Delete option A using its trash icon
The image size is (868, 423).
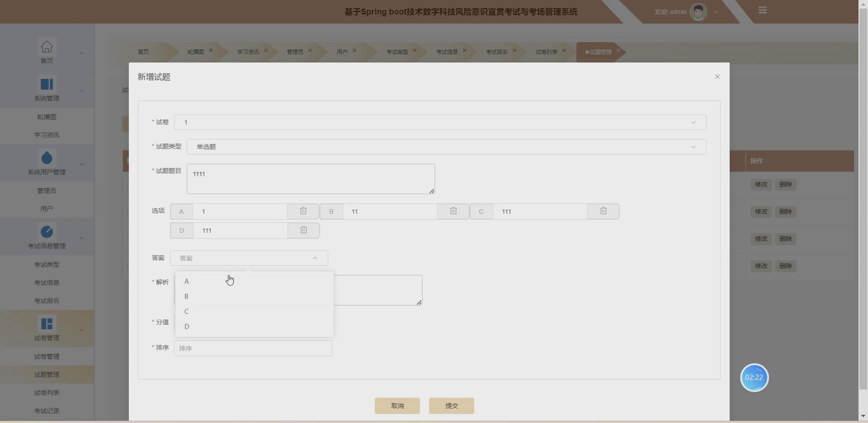click(302, 211)
